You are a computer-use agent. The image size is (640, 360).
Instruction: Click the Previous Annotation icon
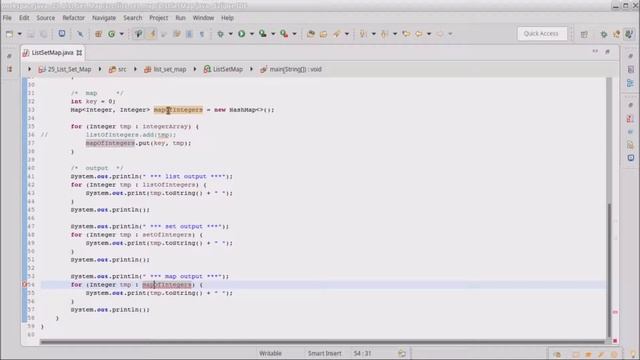[x=384, y=34]
